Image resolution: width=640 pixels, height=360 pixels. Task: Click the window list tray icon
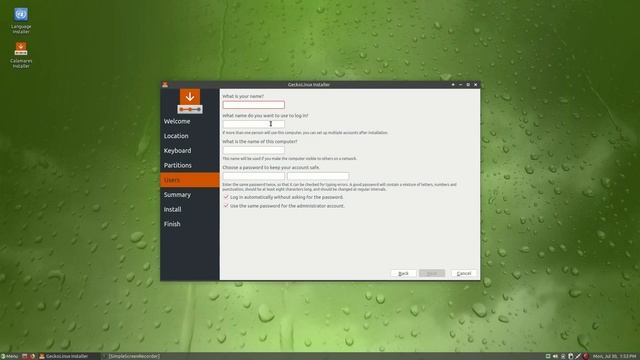(x=548, y=356)
